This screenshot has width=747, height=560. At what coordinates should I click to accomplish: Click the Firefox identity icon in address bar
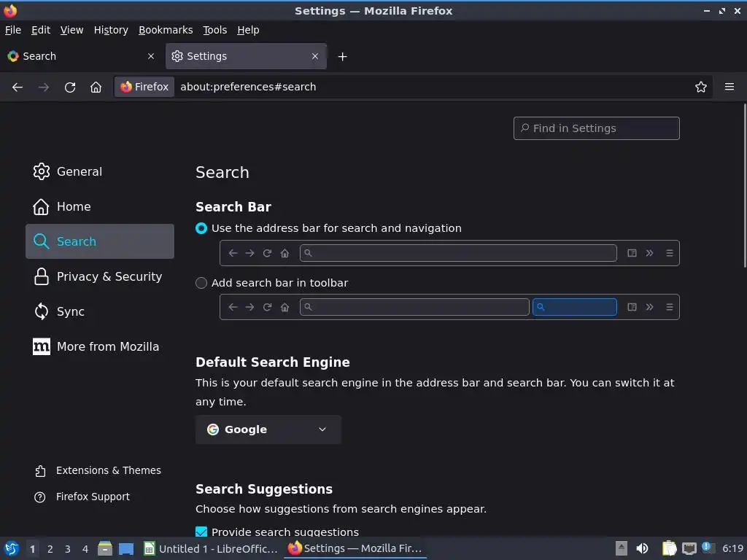tap(144, 87)
